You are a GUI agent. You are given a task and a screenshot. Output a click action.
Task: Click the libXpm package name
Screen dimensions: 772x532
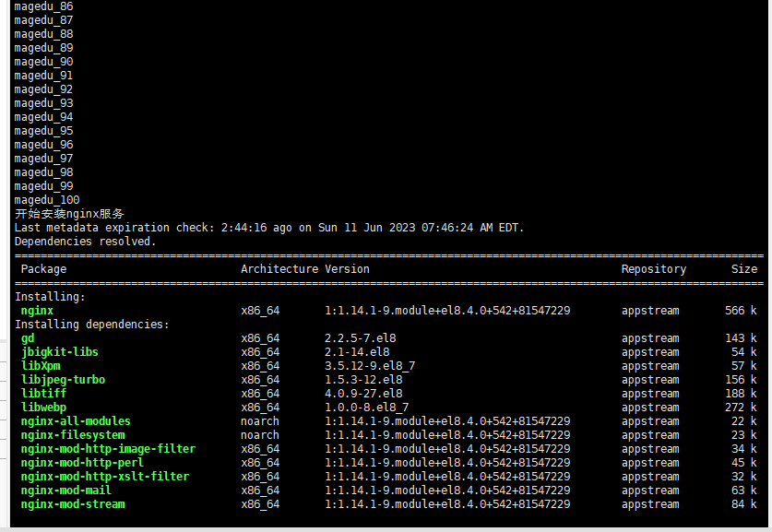(x=41, y=366)
